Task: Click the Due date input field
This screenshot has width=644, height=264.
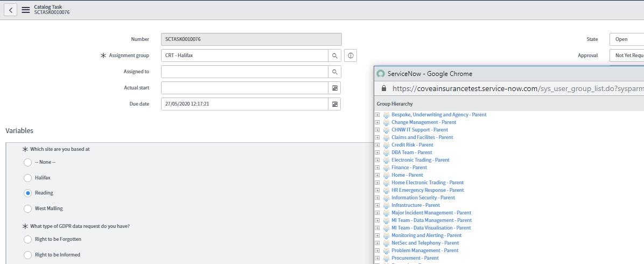Action: (245, 104)
